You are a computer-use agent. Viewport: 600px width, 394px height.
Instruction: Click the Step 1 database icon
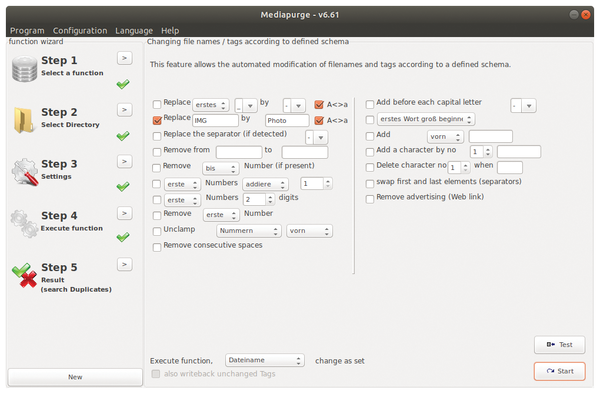tap(24, 69)
